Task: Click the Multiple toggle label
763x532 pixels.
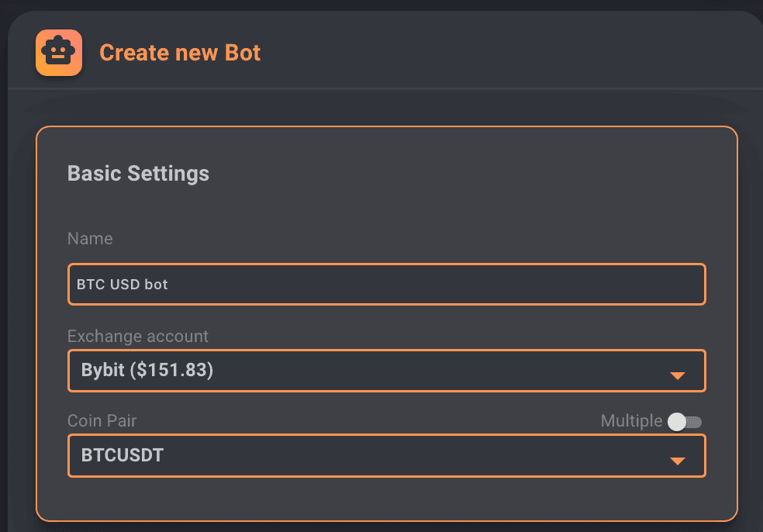Action: click(x=631, y=421)
